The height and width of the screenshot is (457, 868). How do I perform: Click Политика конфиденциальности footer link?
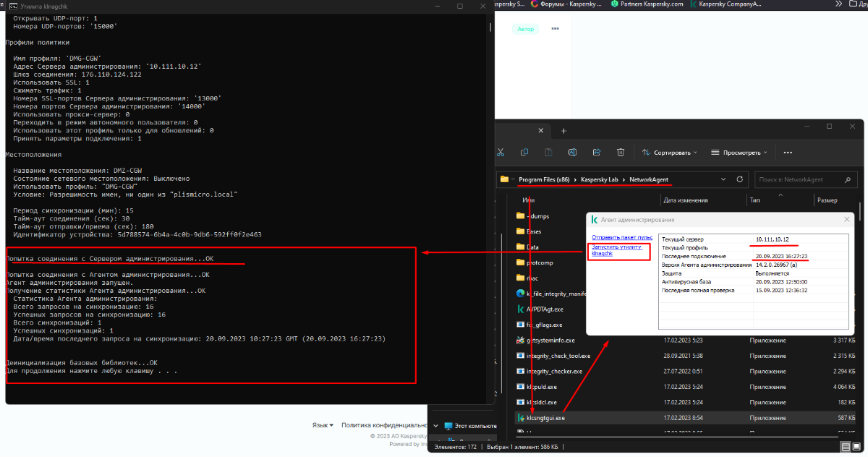tap(385, 426)
